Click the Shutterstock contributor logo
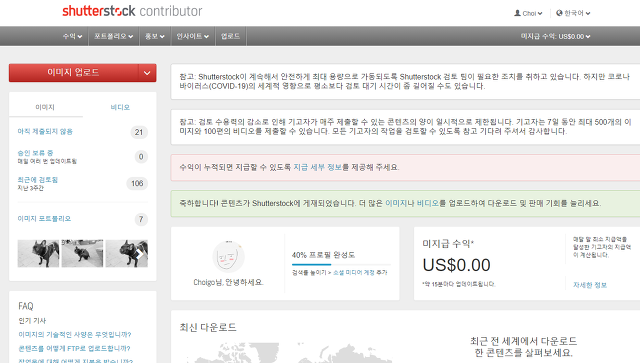The width and height of the screenshot is (640, 363). pos(132,11)
